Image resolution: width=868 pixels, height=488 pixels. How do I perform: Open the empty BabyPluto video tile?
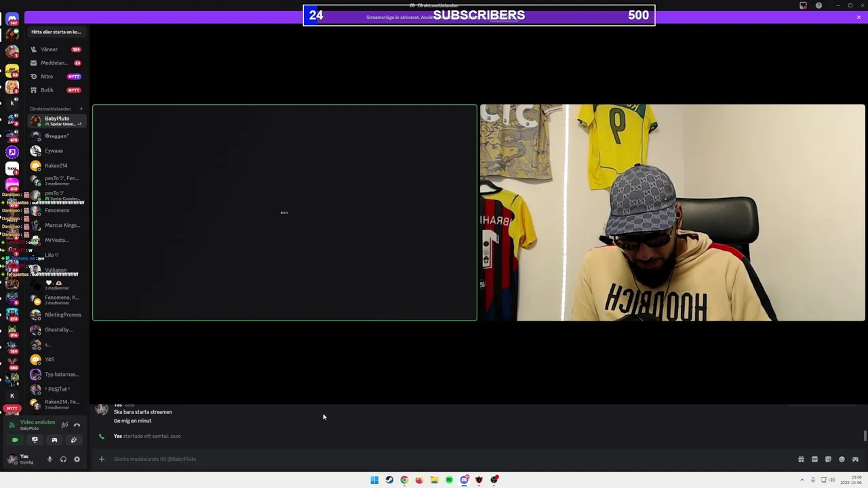tap(285, 212)
